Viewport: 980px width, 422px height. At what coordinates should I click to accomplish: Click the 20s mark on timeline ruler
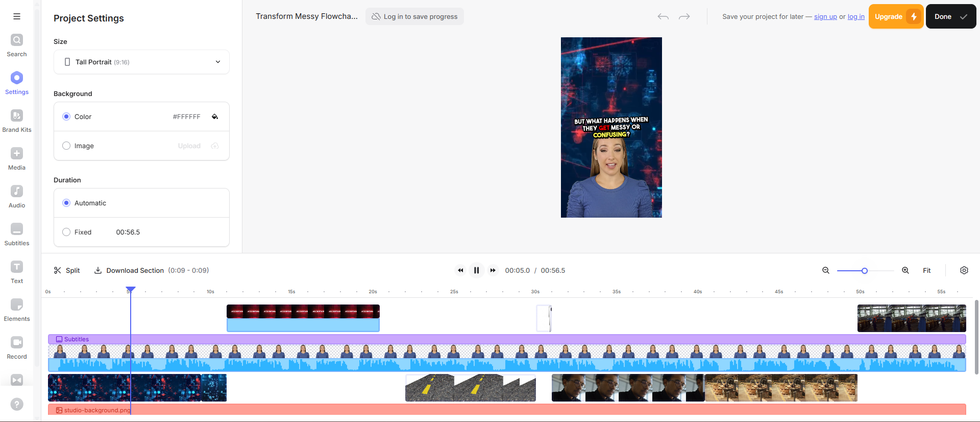point(373,292)
